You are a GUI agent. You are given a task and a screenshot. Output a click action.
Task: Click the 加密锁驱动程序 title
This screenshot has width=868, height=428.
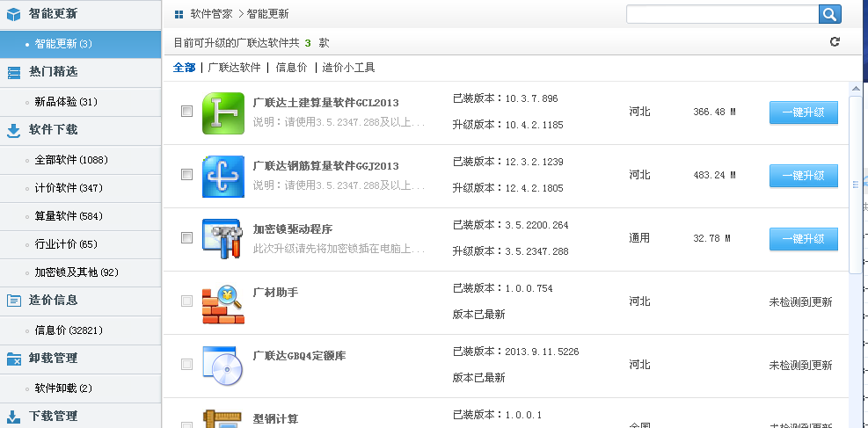pyautogui.click(x=292, y=229)
